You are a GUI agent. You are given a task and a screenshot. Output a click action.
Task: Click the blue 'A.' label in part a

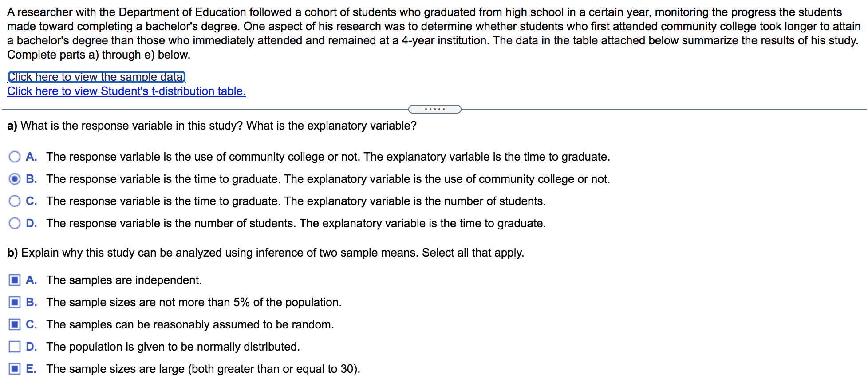coord(31,157)
